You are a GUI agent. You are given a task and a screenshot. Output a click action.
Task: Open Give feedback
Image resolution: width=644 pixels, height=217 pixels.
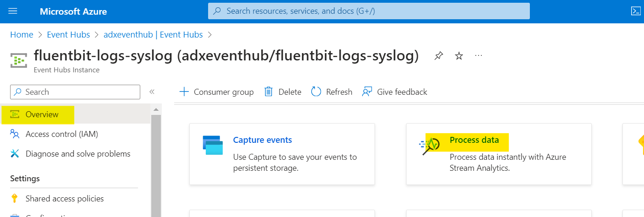pyautogui.click(x=395, y=92)
